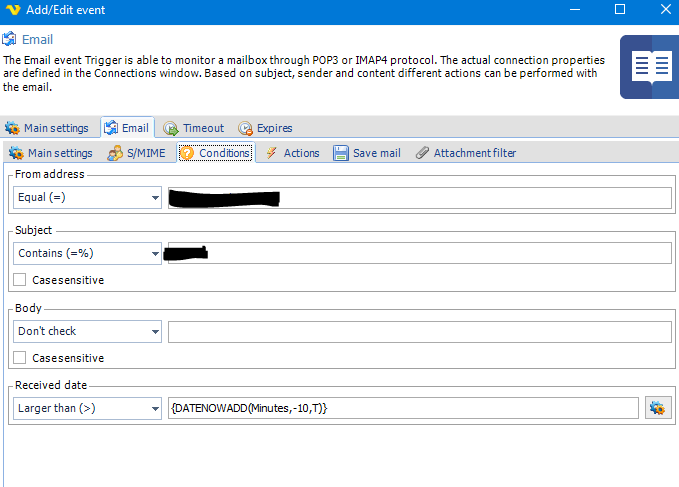Switch to Save mail sub-tab
This screenshot has height=487, width=679.
pyautogui.click(x=367, y=153)
